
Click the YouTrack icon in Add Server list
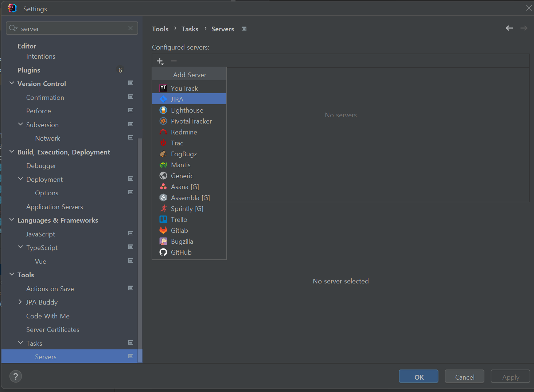point(163,88)
